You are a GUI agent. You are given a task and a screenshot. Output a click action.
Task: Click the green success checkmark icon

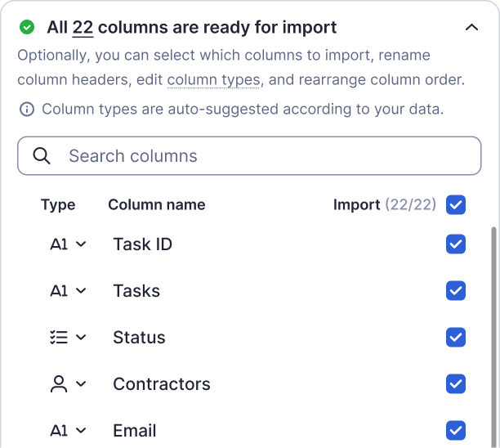(27, 28)
